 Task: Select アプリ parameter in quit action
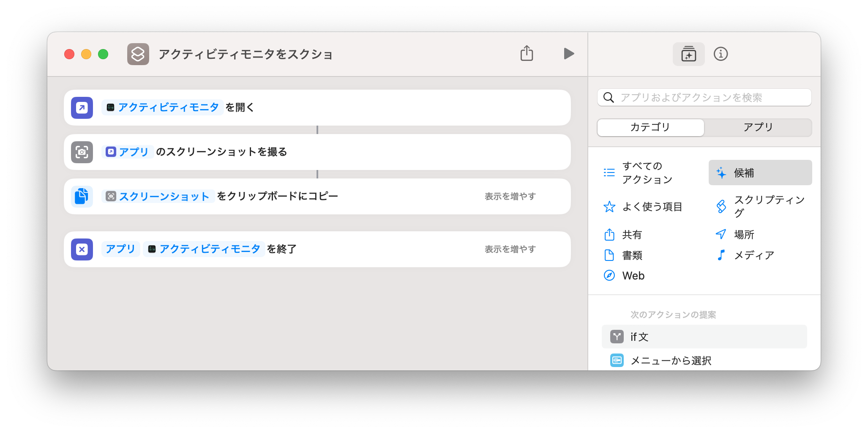click(120, 249)
